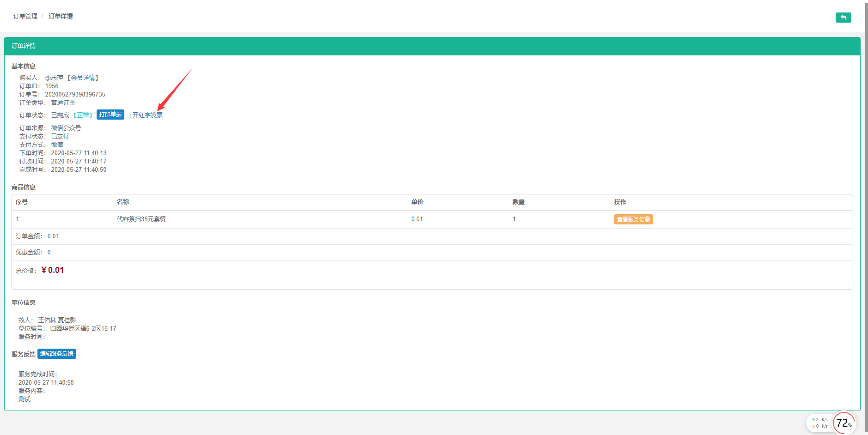Click the 名称 column header

(123, 202)
